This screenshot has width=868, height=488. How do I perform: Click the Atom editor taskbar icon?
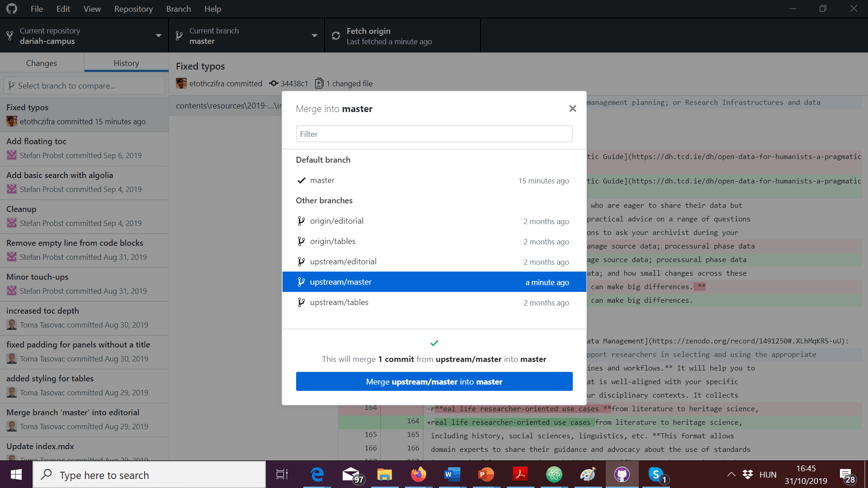[x=554, y=474]
